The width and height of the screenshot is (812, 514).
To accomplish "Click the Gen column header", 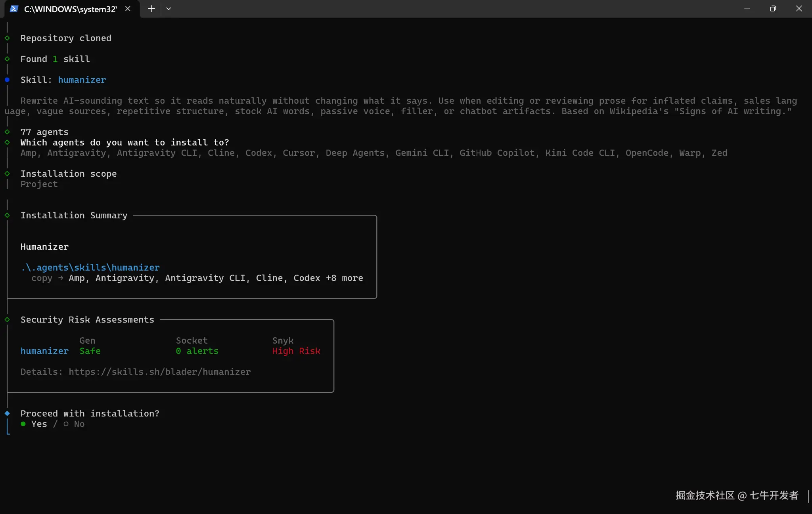I will 87,340.
